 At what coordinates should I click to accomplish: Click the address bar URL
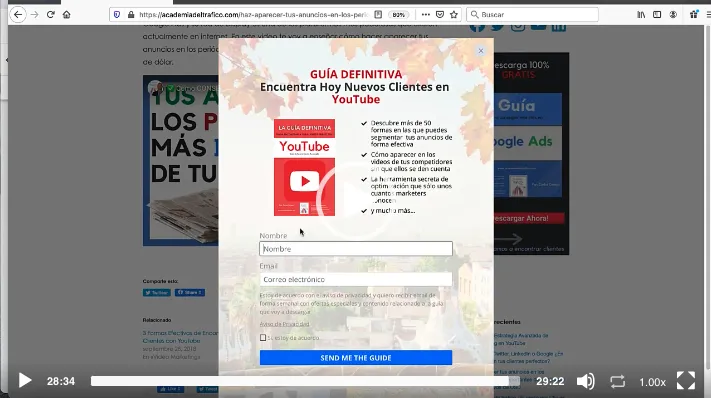[254, 15]
